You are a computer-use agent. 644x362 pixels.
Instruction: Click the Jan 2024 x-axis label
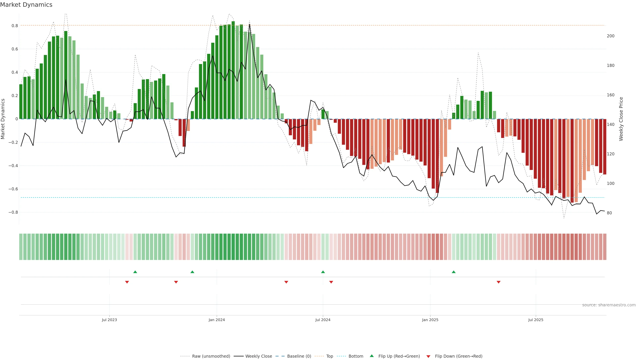click(217, 320)
